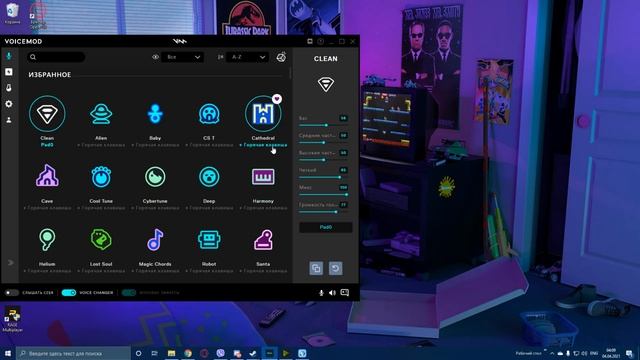Select the Deep voice
The height and width of the screenshot is (360, 640).
tap(209, 177)
